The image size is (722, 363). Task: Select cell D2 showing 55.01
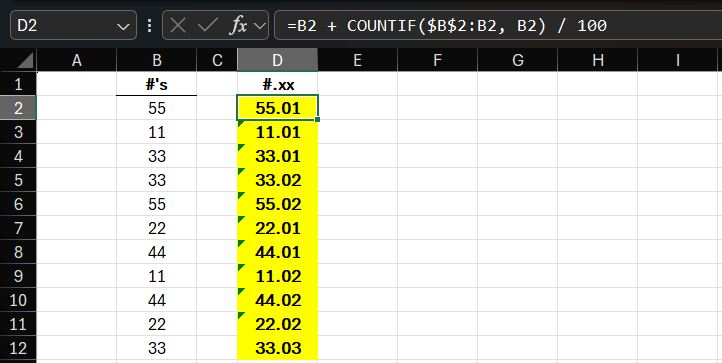277,108
